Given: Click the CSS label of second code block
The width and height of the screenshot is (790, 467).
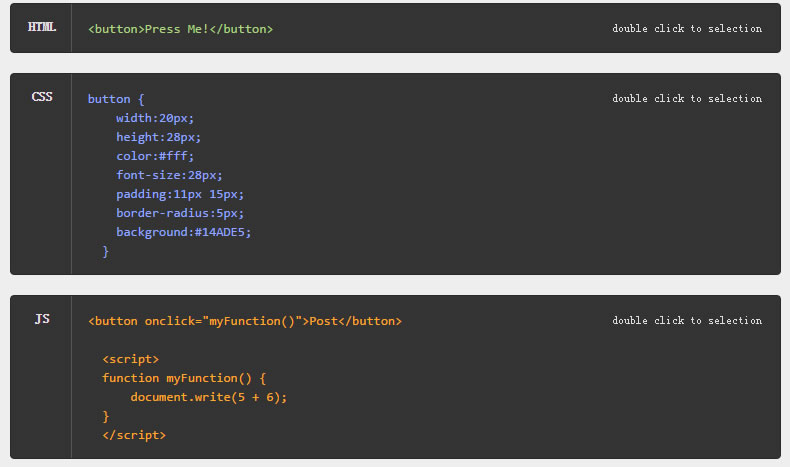Looking at the screenshot, I should (x=42, y=97).
